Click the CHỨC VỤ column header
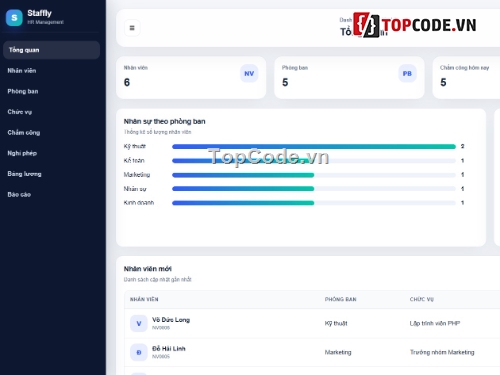The image size is (500, 375). (422, 299)
